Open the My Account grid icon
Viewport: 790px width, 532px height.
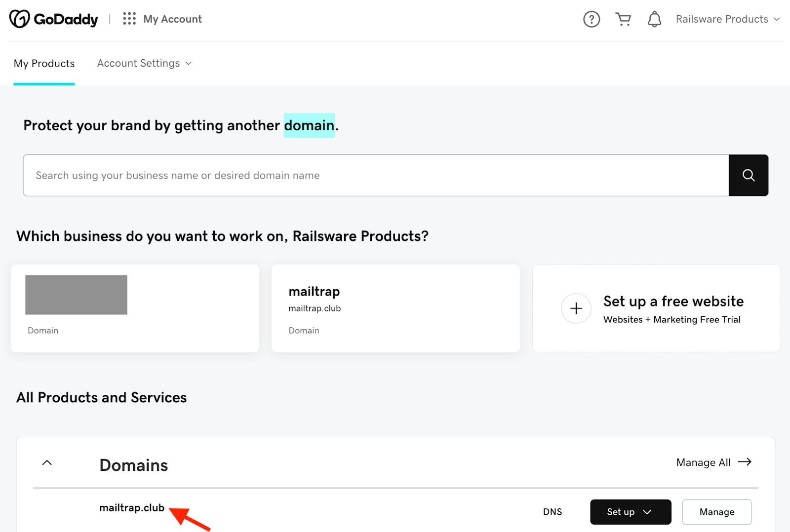tap(129, 19)
